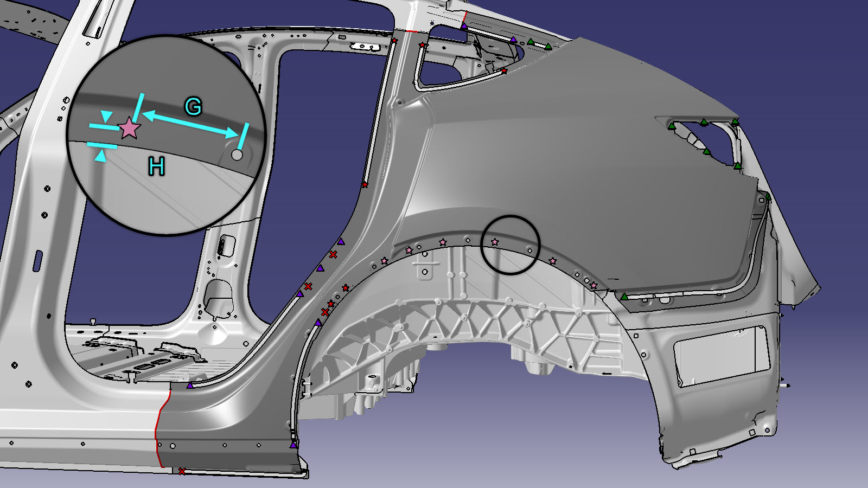Click red star at top of C-pillar seam
This screenshot has height=488, width=868.
click(x=394, y=41)
